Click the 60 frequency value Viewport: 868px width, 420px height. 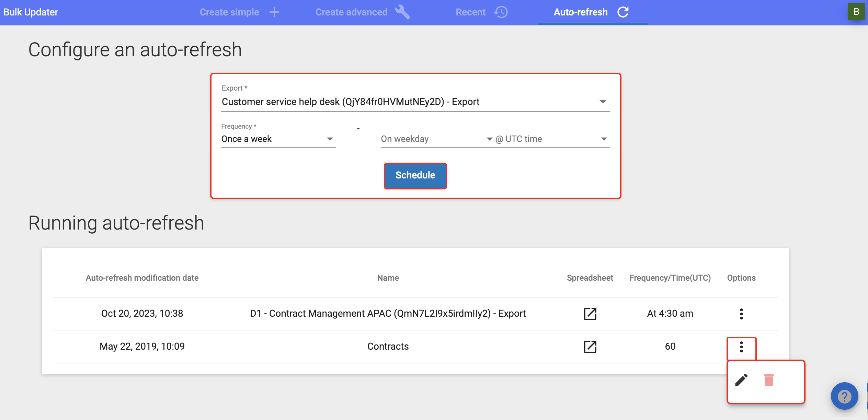tap(670, 347)
